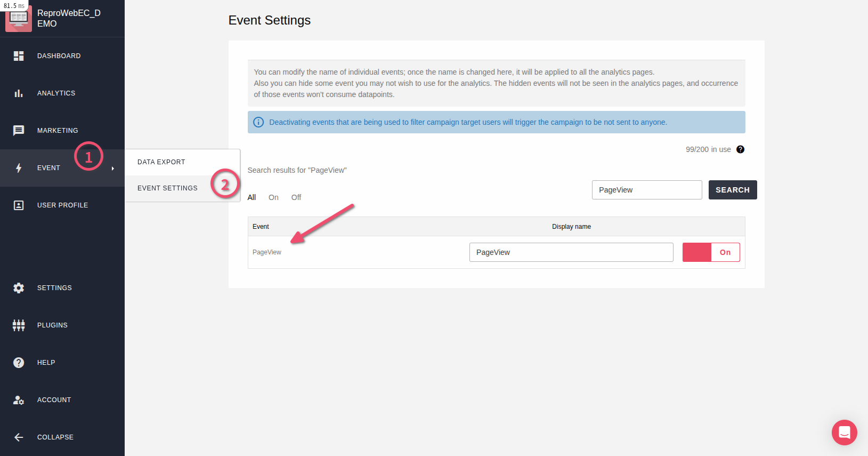Image resolution: width=868 pixels, height=456 pixels.
Task: Toggle the PageView event On switch
Action: (711, 252)
